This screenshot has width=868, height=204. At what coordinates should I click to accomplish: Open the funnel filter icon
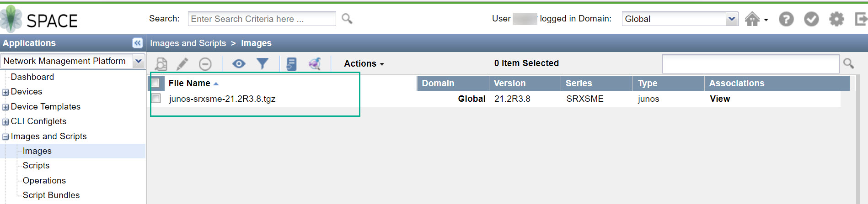[x=263, y=63]
